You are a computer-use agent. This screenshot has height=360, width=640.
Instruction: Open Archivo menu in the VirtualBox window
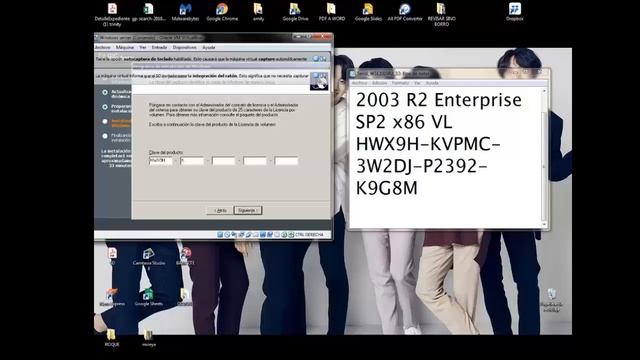point(102,47)
